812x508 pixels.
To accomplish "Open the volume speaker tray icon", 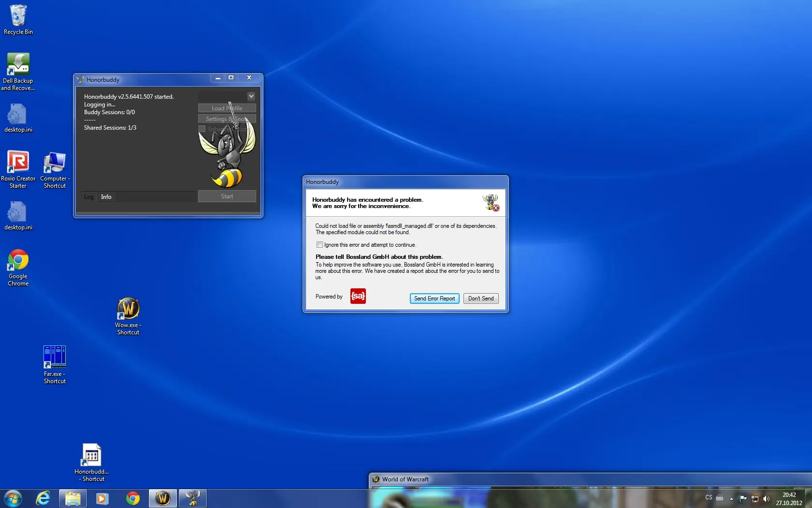I will [766, 499].
